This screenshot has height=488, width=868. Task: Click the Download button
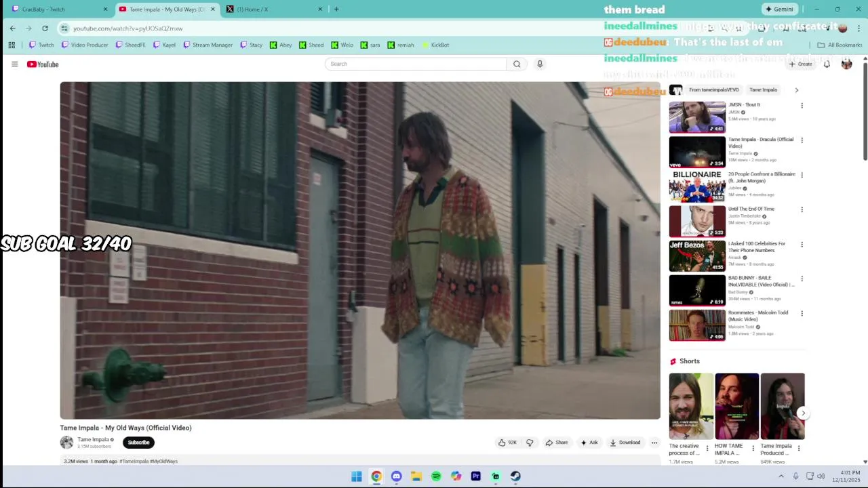point(625,443)
